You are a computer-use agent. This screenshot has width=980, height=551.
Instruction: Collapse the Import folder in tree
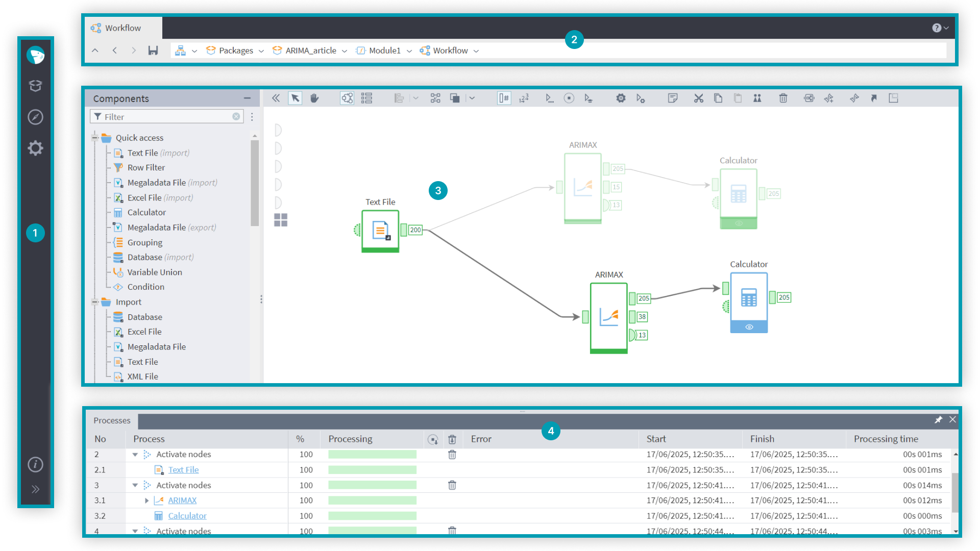tap(95, 302)
